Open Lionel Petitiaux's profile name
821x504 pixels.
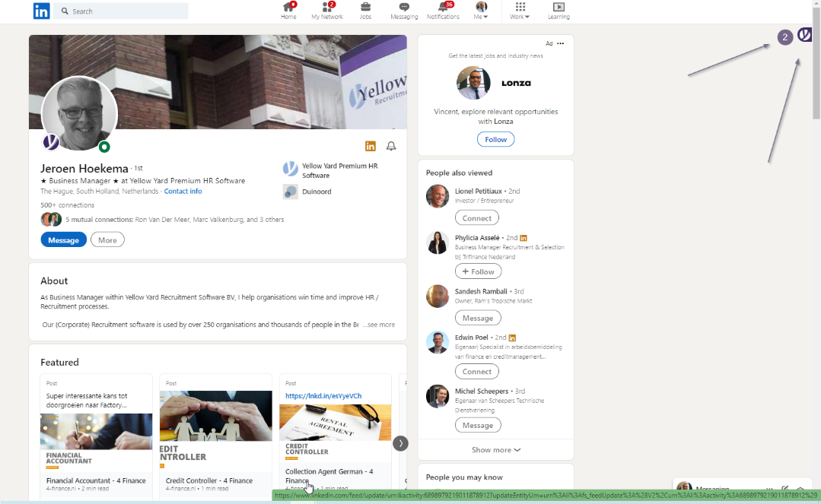478,192
